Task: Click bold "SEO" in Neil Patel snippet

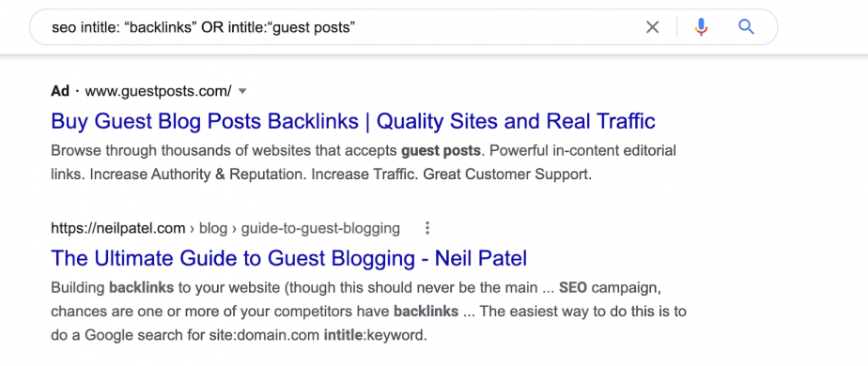Action: coord(572,288)
